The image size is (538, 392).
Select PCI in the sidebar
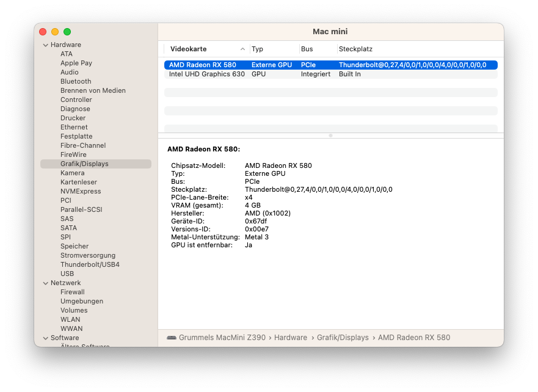click(x=66, y=200)
